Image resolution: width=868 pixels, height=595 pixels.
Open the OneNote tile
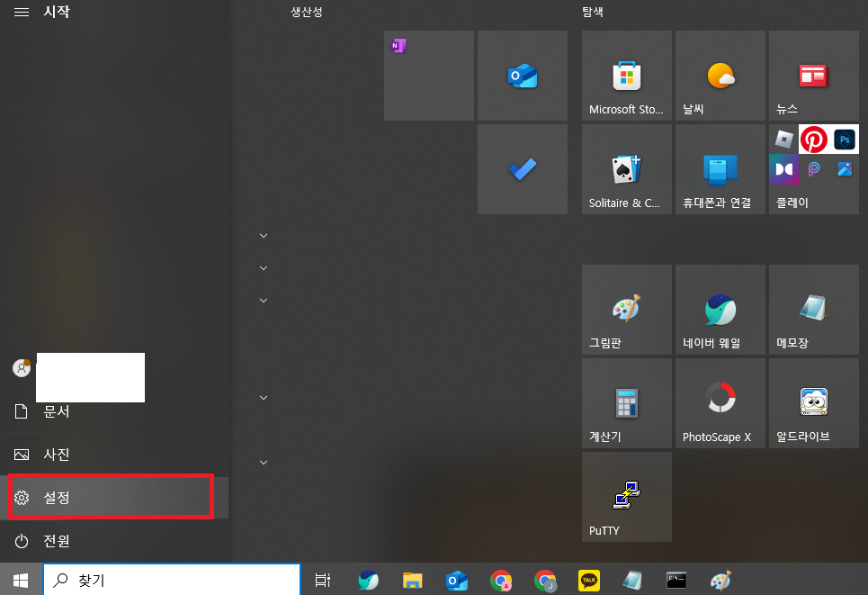click(x=428, y=76)
